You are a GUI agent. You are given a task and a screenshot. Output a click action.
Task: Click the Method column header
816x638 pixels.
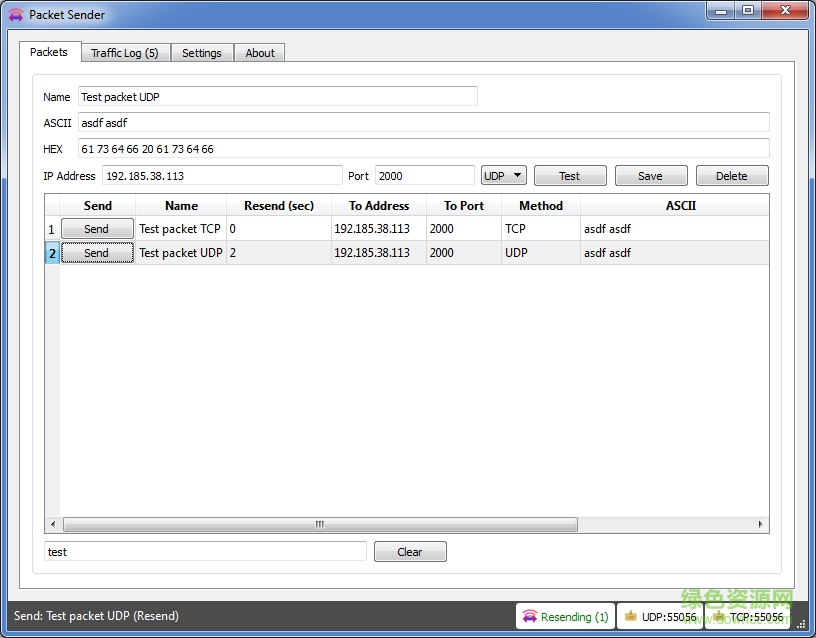pyautogui.click(x=541, y=206)
